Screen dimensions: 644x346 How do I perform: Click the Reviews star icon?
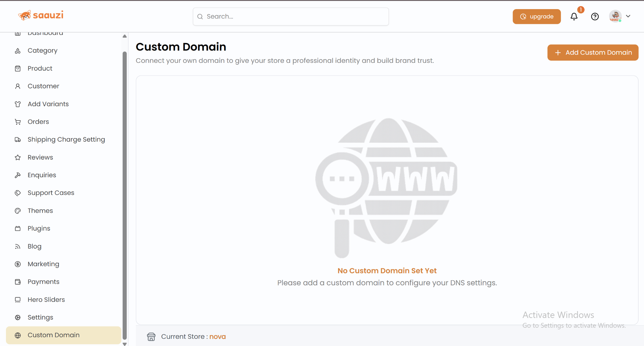click(x=18, y=157)
